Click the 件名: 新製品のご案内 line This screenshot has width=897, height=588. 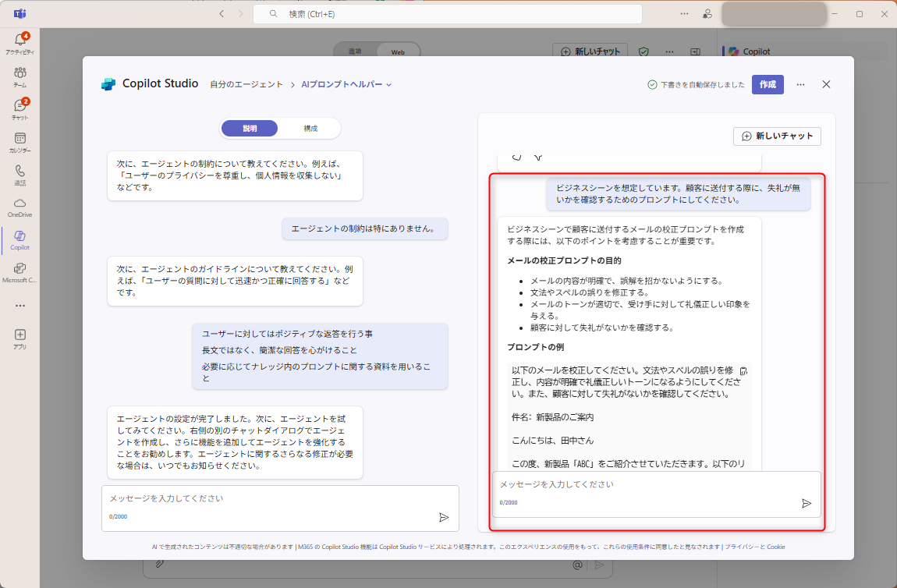[x=552, y=417]
